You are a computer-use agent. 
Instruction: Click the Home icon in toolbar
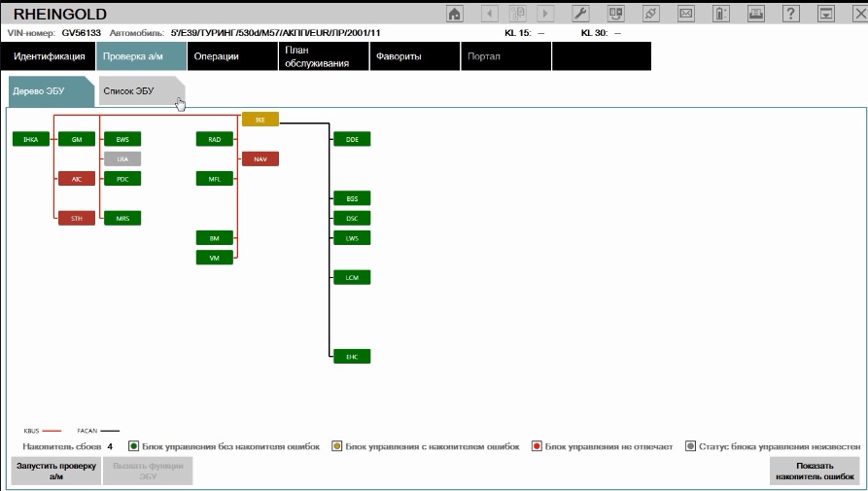tap(454, 14)
